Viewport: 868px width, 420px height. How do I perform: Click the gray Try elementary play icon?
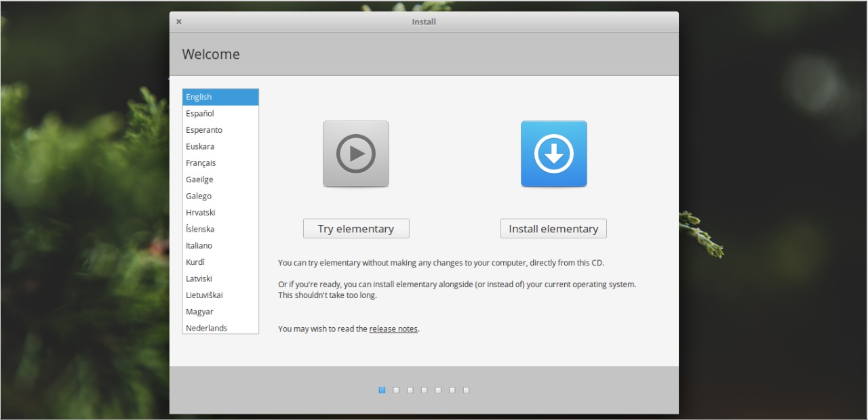(355, 154)
